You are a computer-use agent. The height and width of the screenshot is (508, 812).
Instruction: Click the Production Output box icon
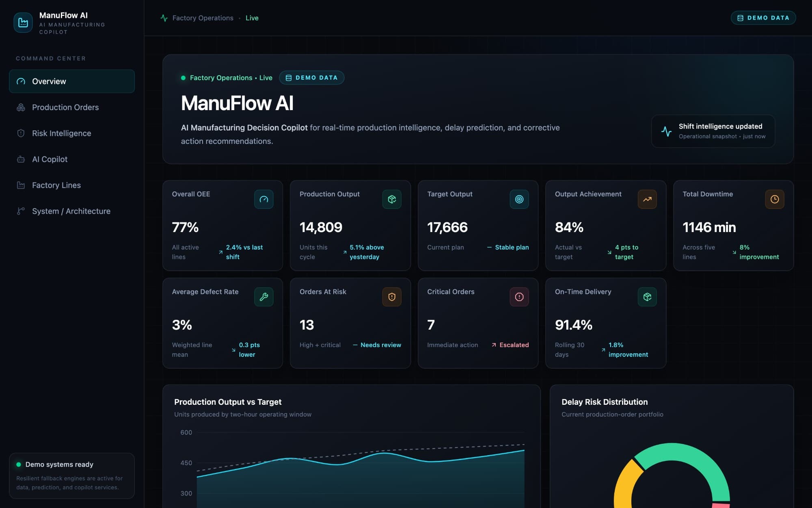point(392,199)
